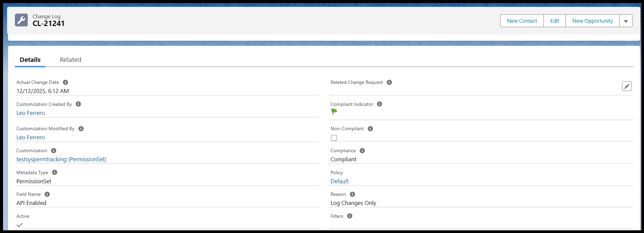
Task: Toggle the Non-Compliant checkbox
Action: (x=334, y=138)
